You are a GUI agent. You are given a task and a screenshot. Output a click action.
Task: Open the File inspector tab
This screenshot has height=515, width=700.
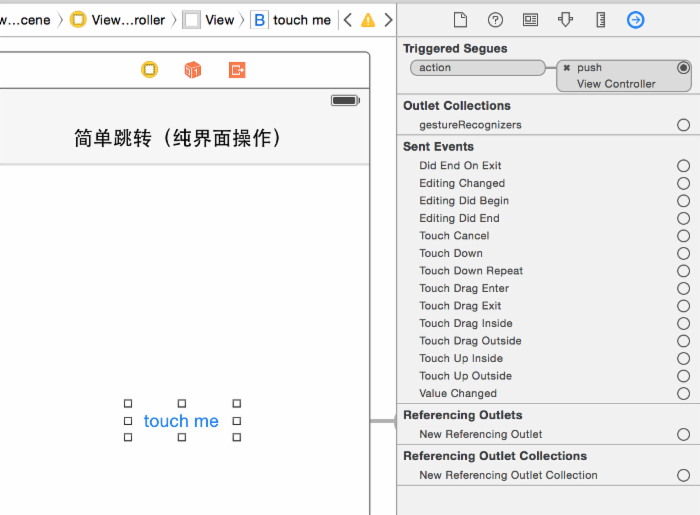[460, 20]
